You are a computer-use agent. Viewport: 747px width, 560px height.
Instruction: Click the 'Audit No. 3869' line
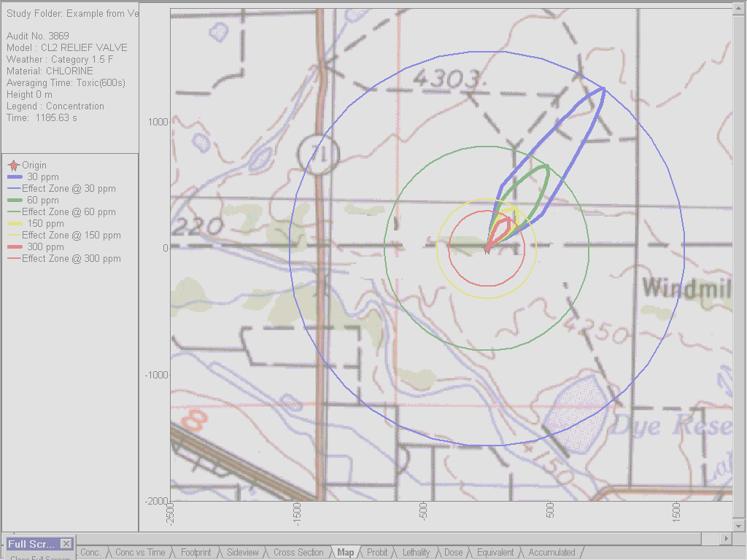38,36
